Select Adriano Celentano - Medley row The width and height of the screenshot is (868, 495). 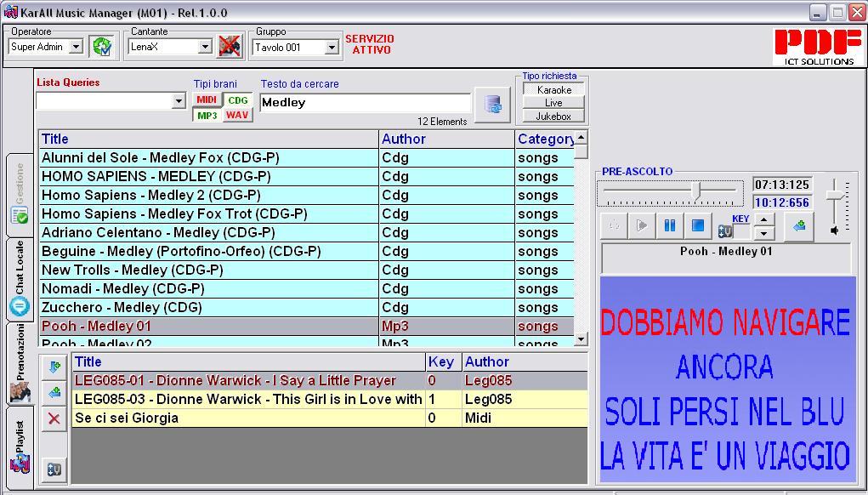pyautogui.click(x=306, y=232)
